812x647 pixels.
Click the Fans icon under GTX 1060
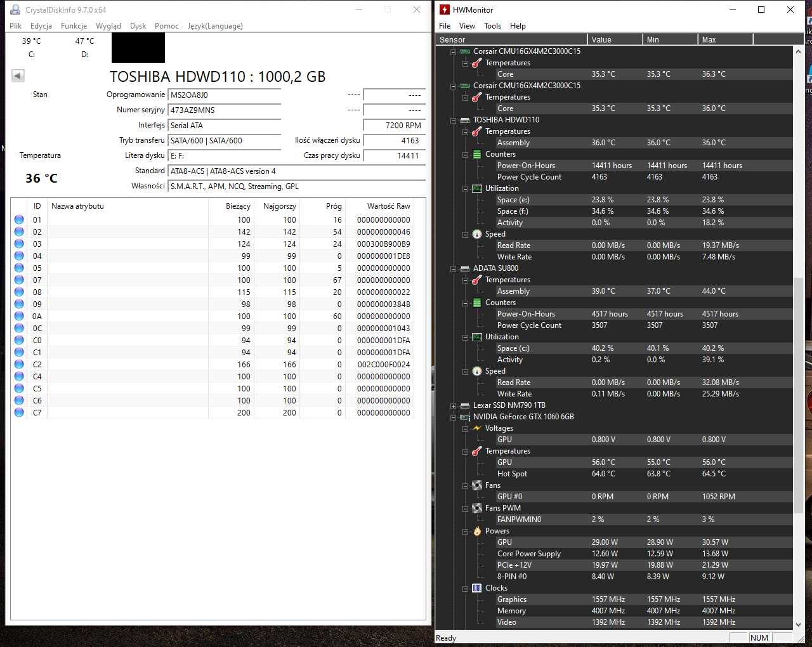click(x=476, y=485)
